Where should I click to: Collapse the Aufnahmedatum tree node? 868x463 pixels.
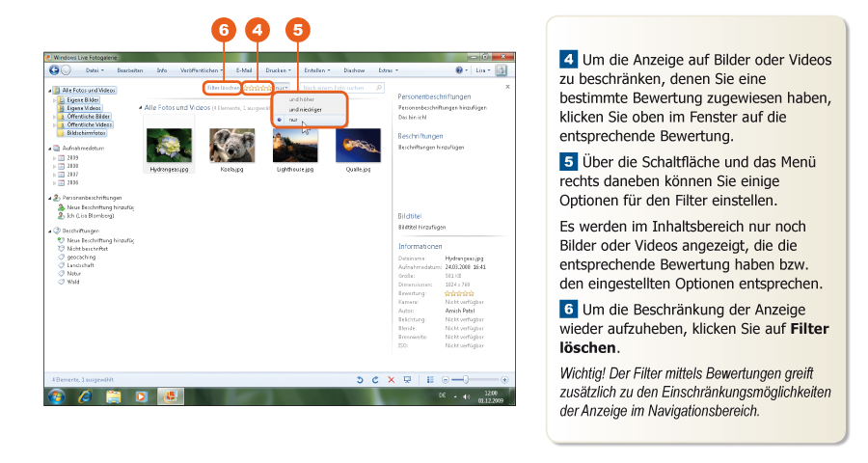47,148
